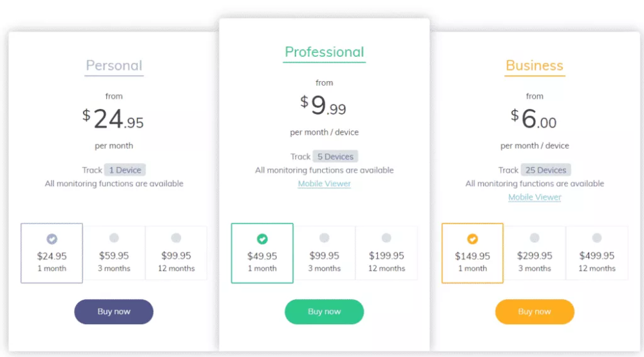Screen dimensions: 644x357
Task: Select Business $299.95 3 months option
Action: point(535,253)
